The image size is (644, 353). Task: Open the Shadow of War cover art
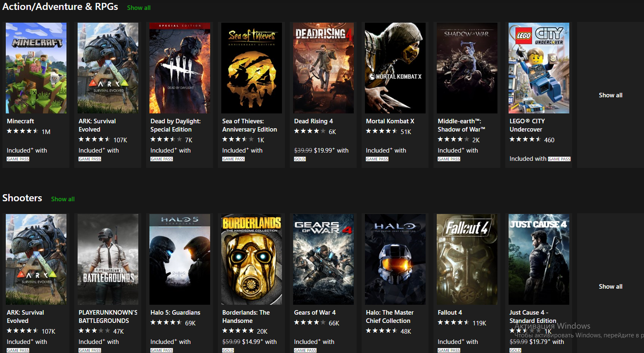467,68
